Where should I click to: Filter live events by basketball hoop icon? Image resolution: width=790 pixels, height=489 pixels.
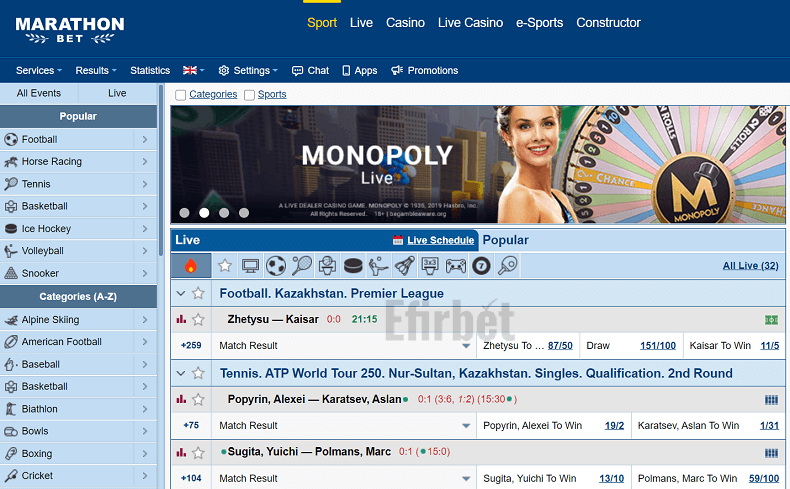327,265
